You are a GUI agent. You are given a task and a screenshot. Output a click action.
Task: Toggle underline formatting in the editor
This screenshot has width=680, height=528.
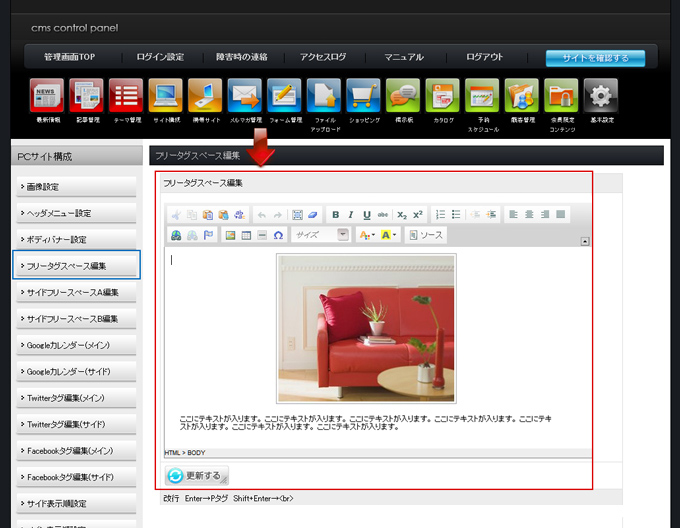(x=367, y=215)
